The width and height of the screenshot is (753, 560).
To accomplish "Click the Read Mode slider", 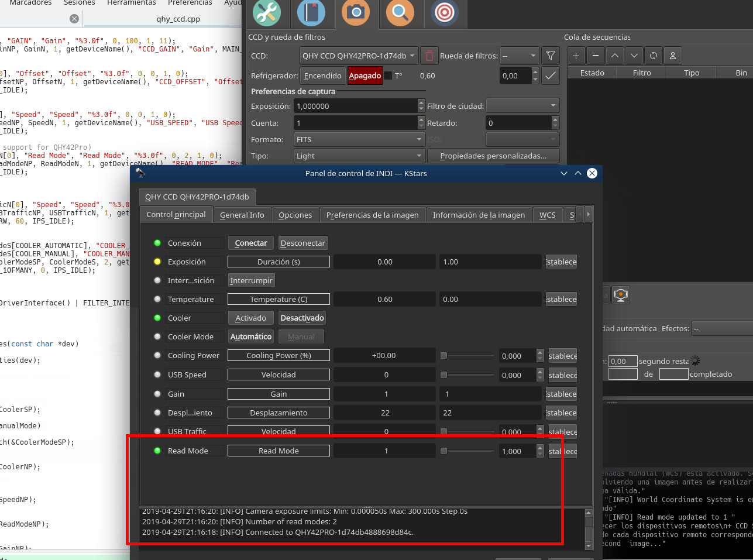I will click(x=467, y=451).
